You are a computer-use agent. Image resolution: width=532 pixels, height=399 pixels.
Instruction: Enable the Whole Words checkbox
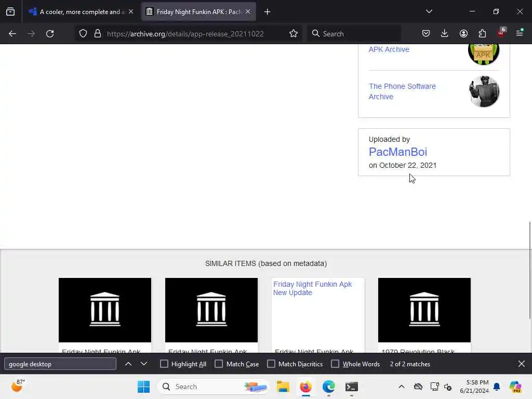335,364
